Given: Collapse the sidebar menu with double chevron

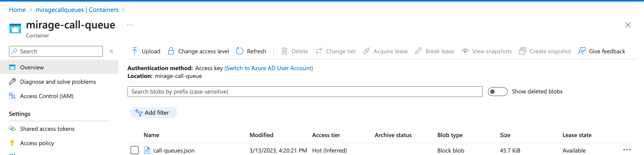Looking at the screenshot, I should (x=112, y=51).
